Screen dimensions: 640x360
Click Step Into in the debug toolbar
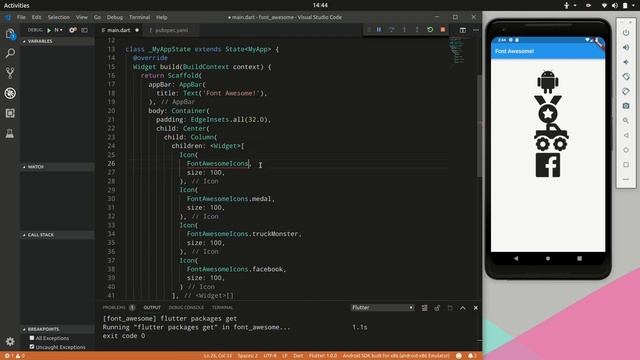[x=404, y=30]
